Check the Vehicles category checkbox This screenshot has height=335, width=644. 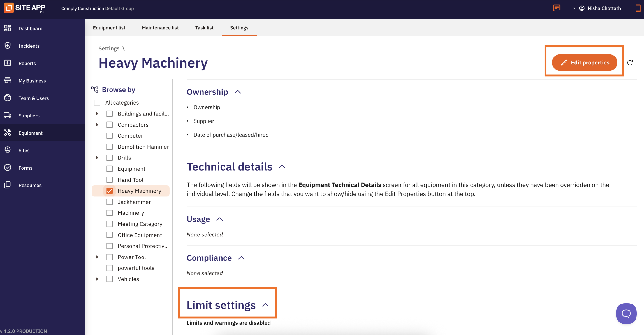pos(109,279)
